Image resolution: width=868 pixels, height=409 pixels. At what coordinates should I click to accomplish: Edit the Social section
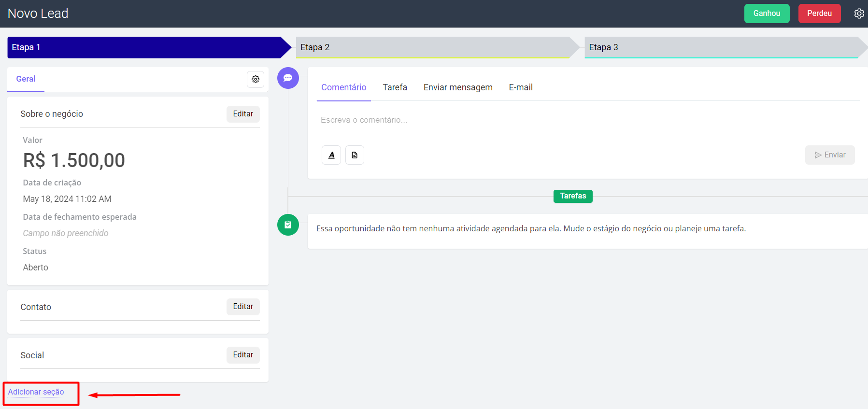point(243,355)
